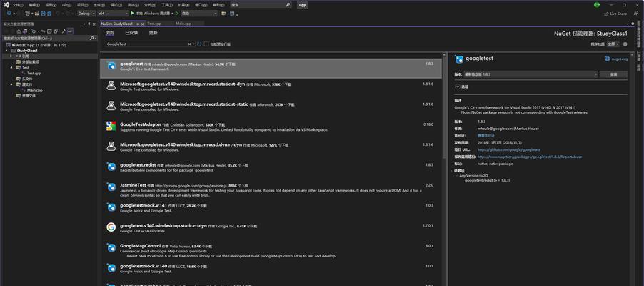
Task: Open the package source 全部 dropdown
Action: 613,44
